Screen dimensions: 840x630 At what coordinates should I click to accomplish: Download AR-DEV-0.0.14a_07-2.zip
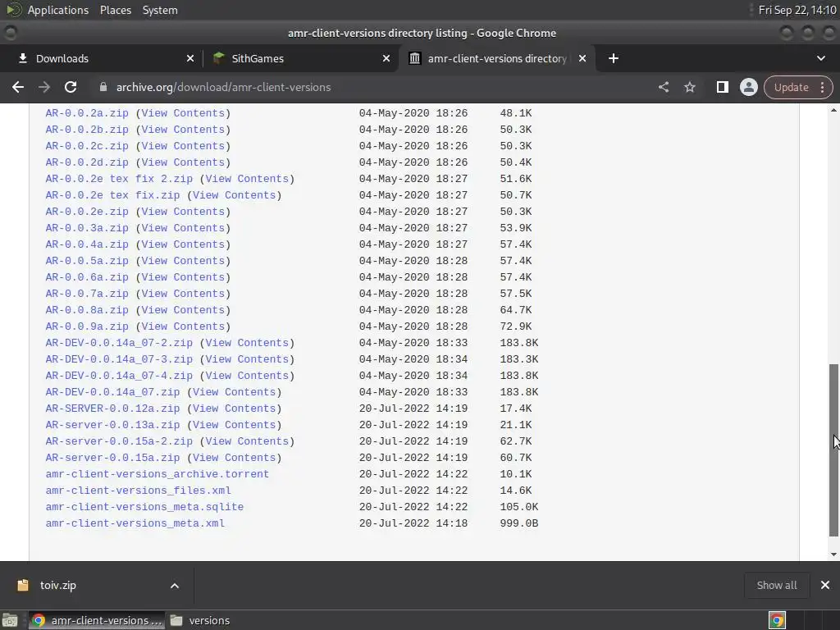click(x=119, y=343)
